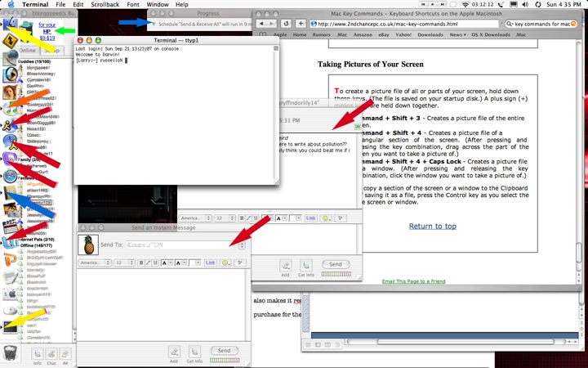The width and height of the screenshot is (588, 368).
Task: Toggle Underline in gryffindorlily14 chat window
Action: tap(256, 218)
